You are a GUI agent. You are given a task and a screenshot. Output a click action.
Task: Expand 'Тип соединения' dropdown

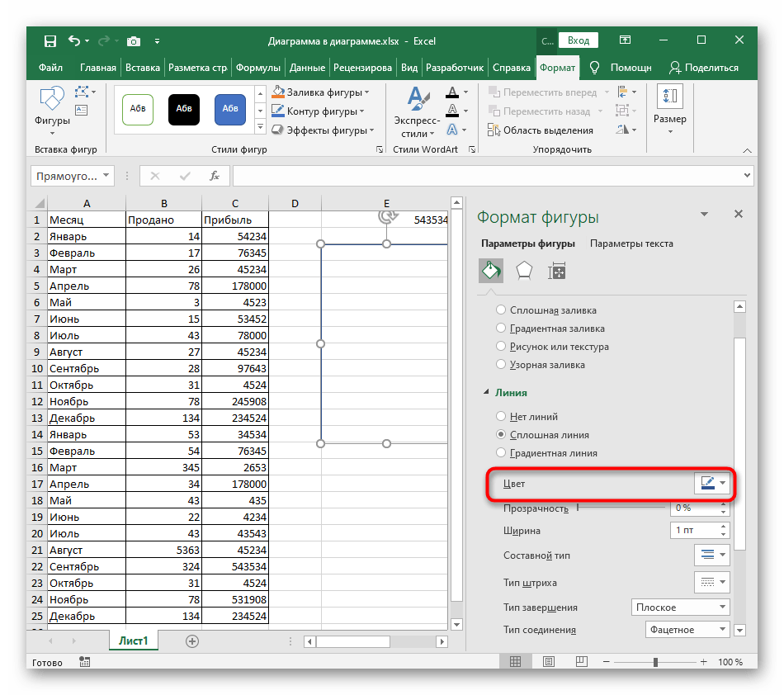coord(687,630)
